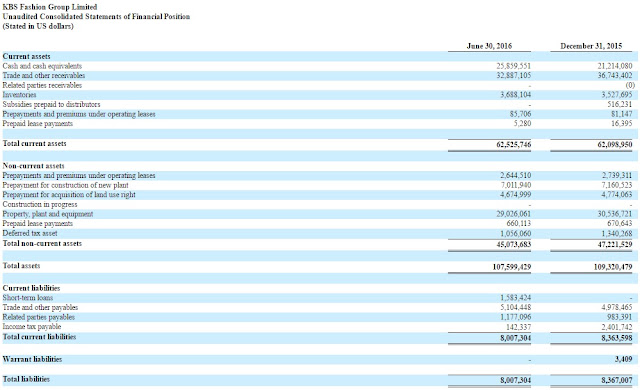Click the Non-current assets heading

click(33, 166)
